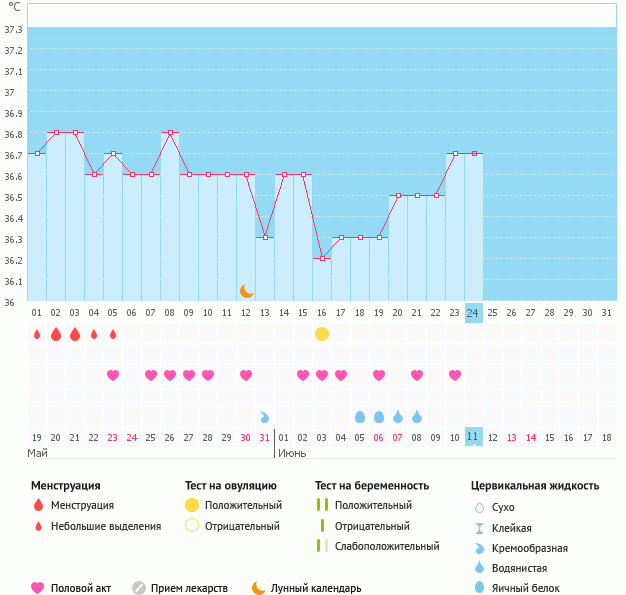The height and width of the screenshot is (595, 626).
Task: Click the positive ovulation test circle on day 16
Action: [322, 334]
